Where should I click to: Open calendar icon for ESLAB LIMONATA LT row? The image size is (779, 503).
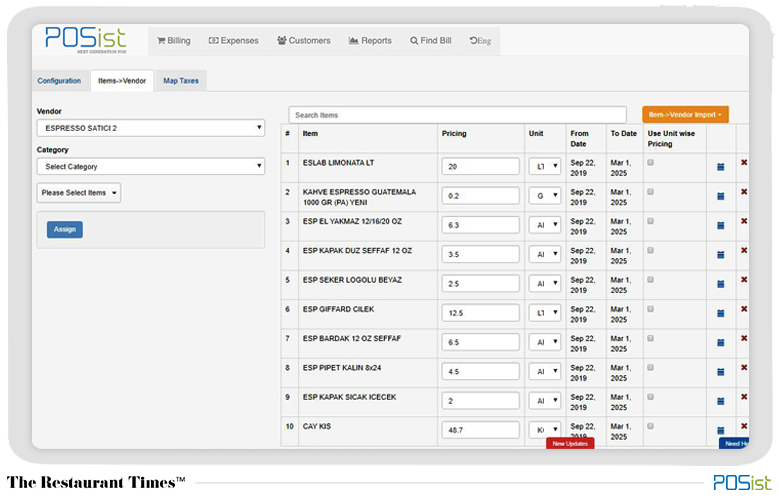[x=720, y=167]
